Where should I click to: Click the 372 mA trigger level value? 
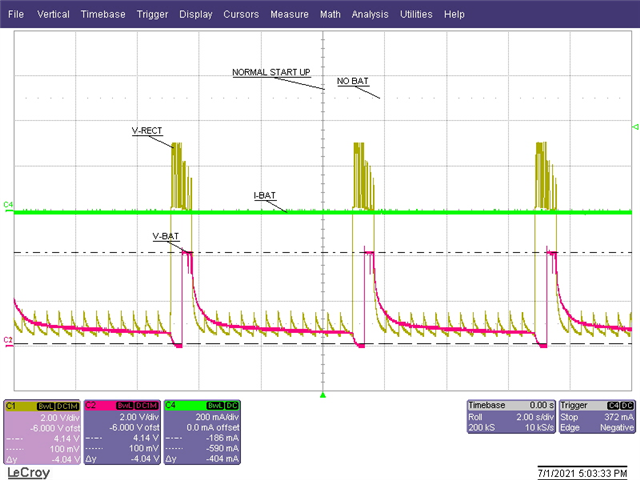click(x=619, y=417)
